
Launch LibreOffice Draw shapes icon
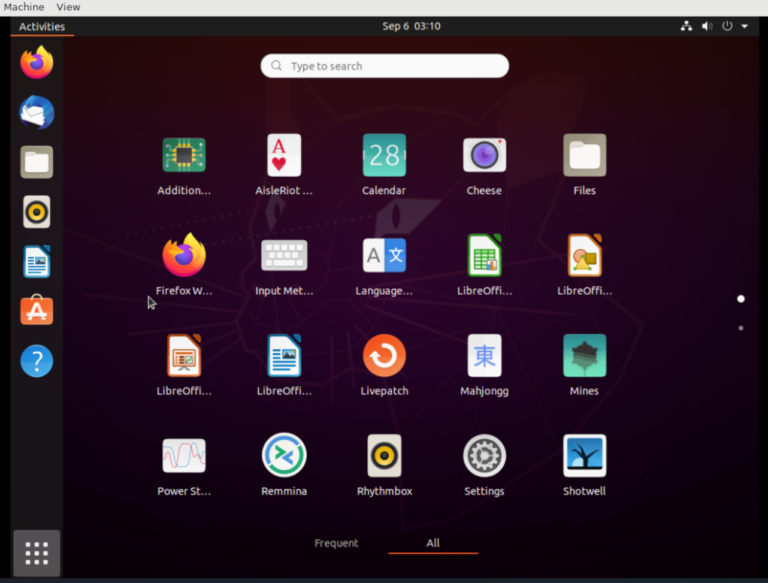tap(584, 255)
